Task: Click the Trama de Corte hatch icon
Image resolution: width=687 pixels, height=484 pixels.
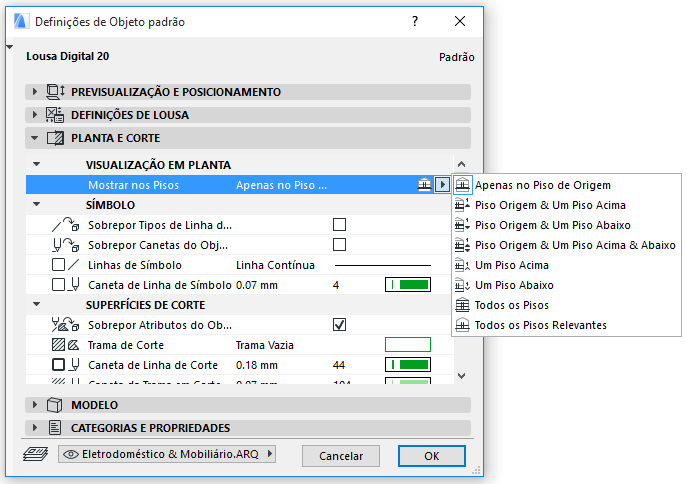Action: tap(65, 345)
